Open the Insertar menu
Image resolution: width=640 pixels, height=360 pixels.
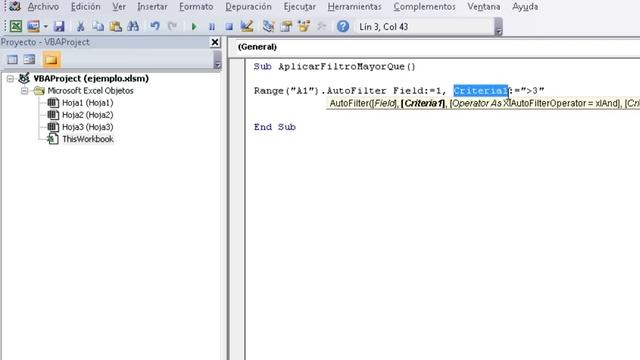(x=152, y=7)
